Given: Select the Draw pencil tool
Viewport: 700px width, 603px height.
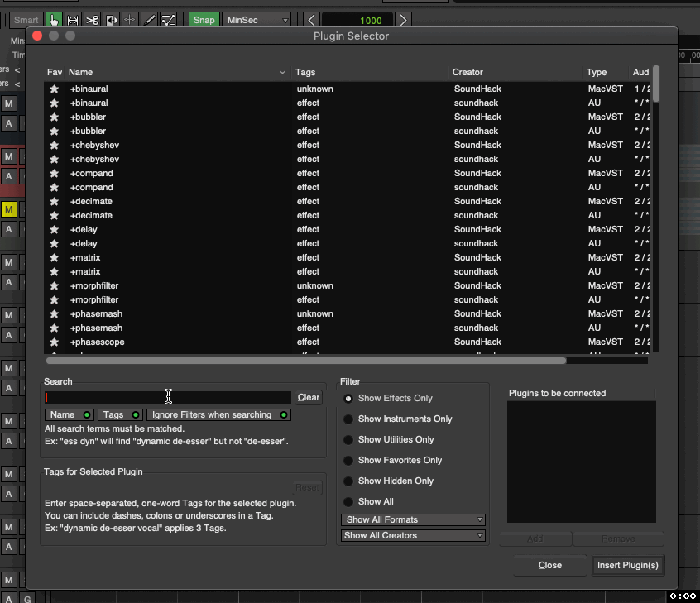Looking at the screenshot, I should [x=150, y=19].
